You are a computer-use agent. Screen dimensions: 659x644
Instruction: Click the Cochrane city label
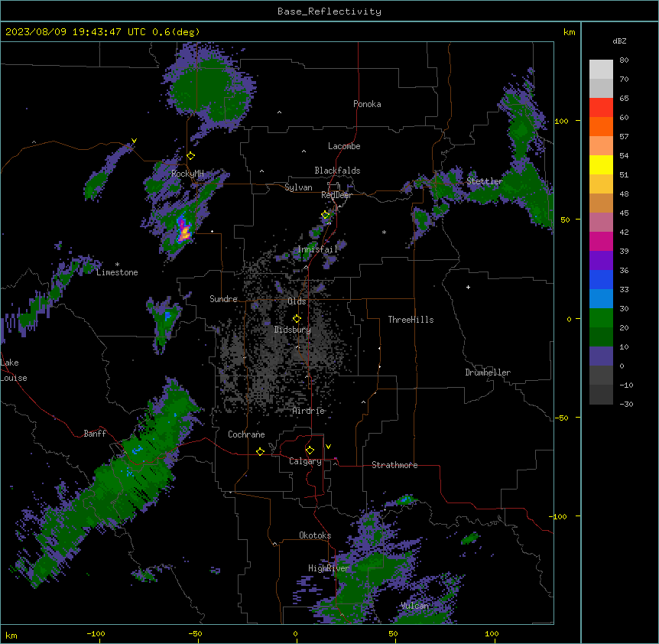[246, 434]
